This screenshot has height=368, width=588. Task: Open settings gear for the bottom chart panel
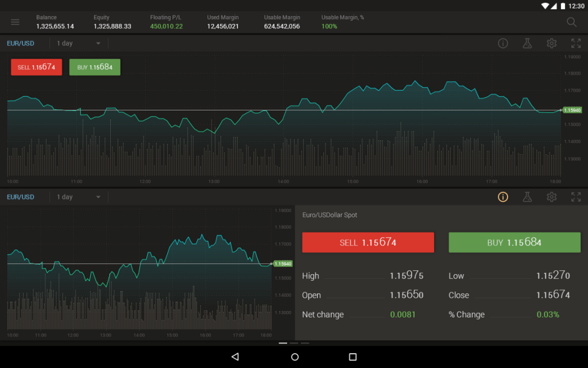(x=551, y=197)
